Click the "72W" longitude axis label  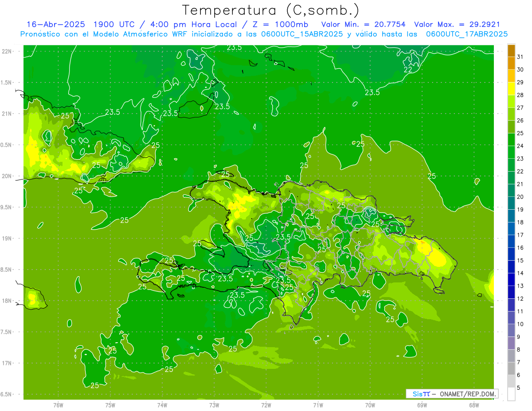click(x=266, y=405)
